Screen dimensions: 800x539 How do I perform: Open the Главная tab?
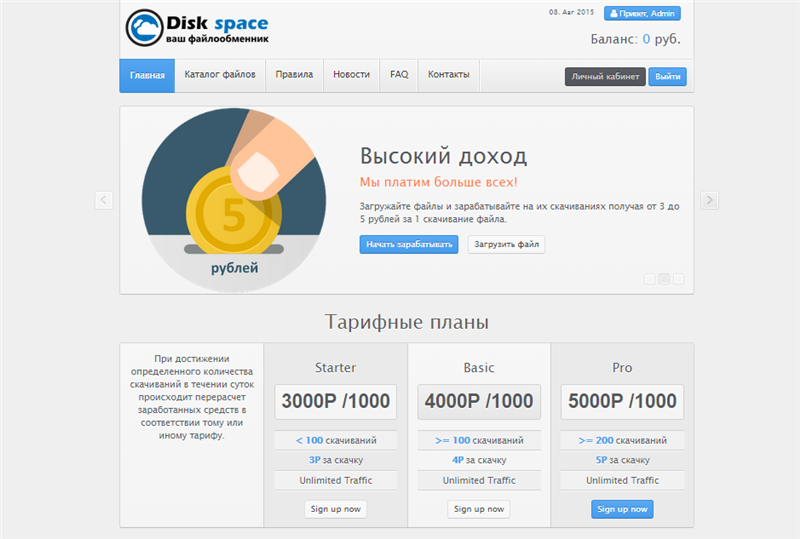coord(147,76)
